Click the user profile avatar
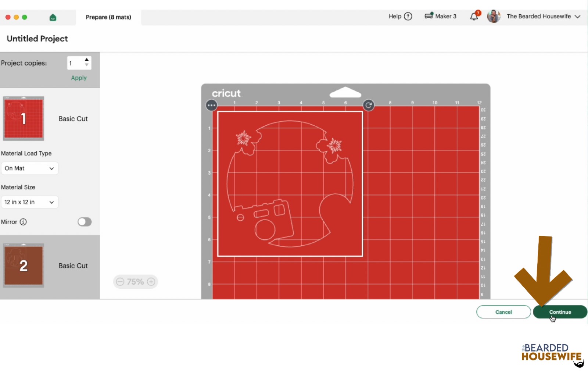 click(x=494, y=16)
